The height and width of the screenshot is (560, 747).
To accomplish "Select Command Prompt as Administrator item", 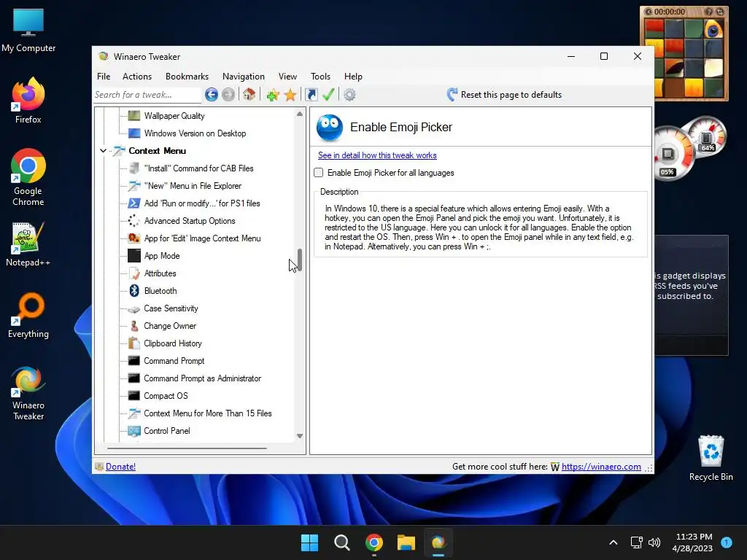I will [203, 378].
